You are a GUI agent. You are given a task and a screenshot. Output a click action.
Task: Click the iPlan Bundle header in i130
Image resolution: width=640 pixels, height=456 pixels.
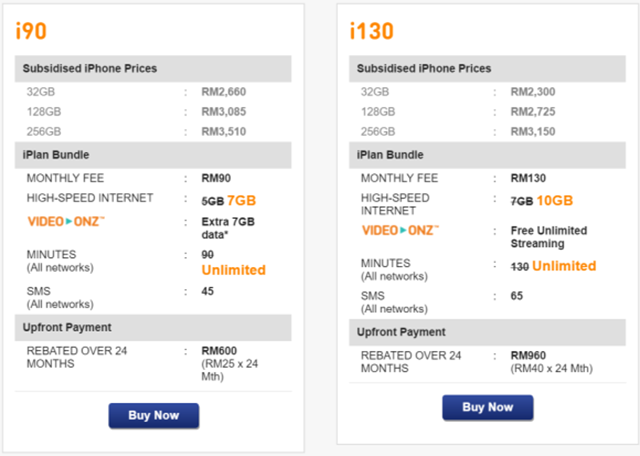(x=487, y=155)
